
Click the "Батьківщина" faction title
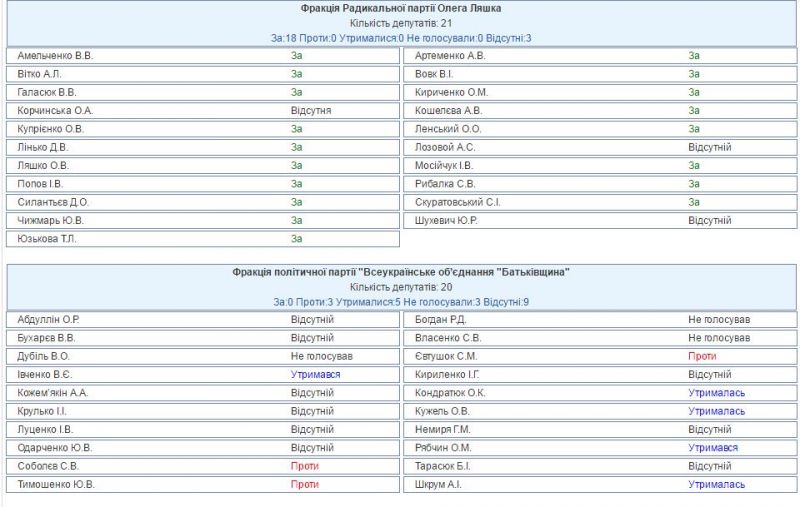click(x=401, y=272)
